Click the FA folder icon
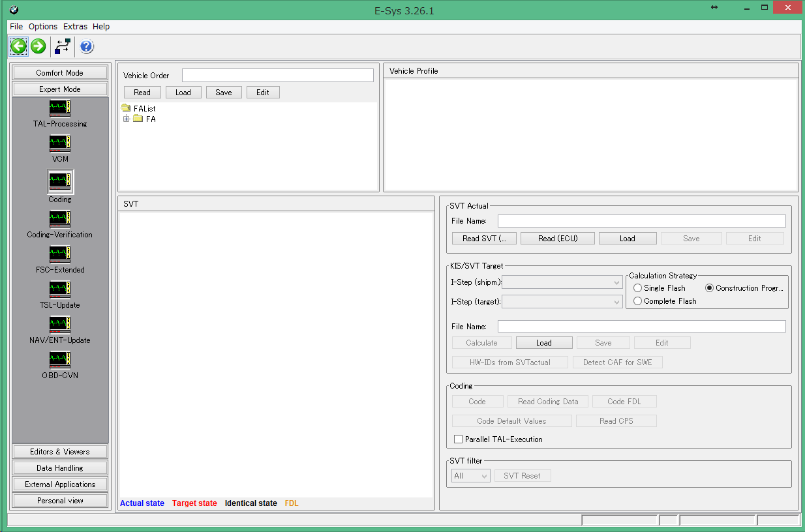 [x=138, y=119]
